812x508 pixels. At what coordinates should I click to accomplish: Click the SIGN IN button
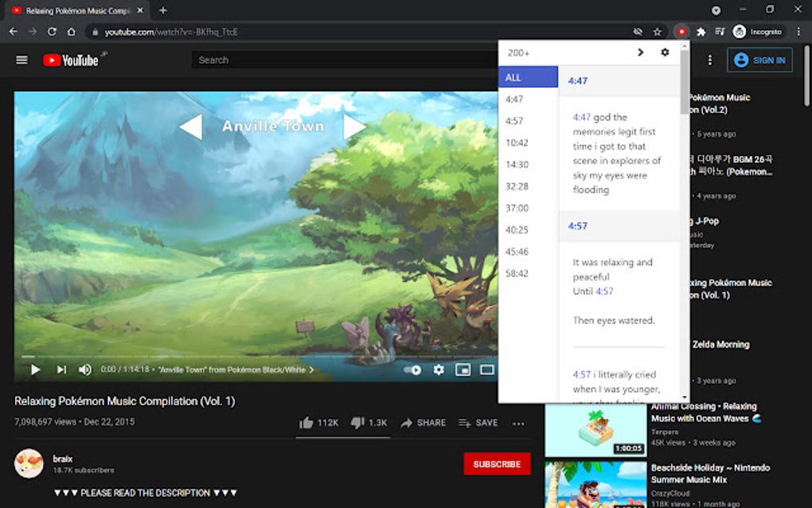pyautogui.click(x=759, y=59)
